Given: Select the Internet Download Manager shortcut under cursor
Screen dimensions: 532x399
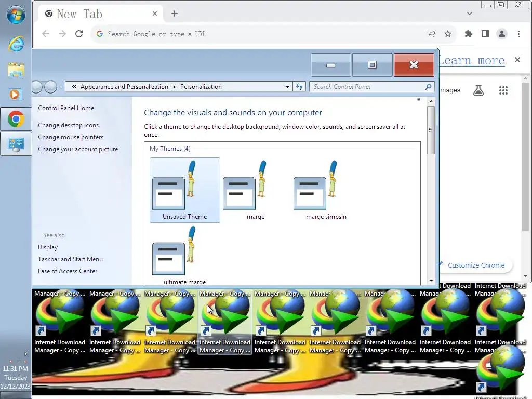Looking at the screenshot, I should (x=225, y=322).
